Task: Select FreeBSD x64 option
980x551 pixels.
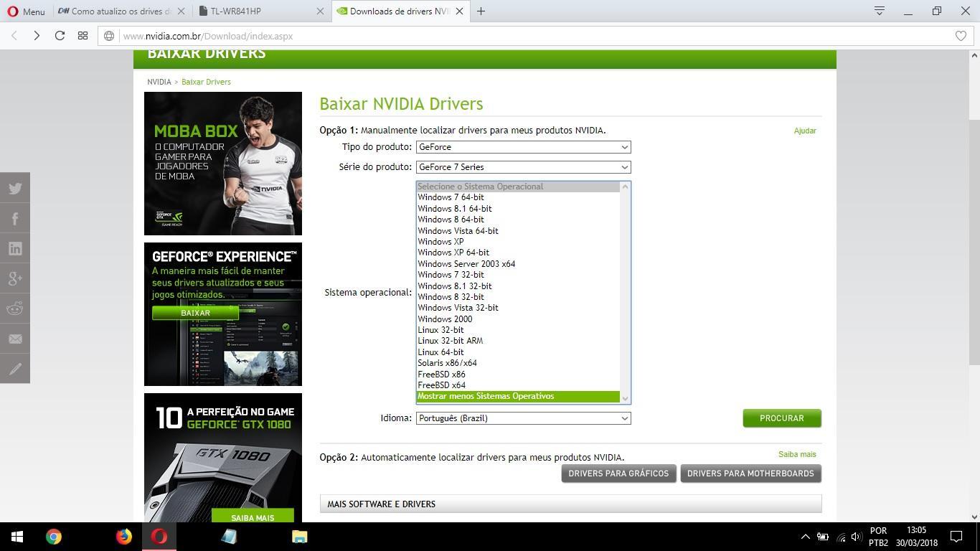Action: click(x=518, y=385)
